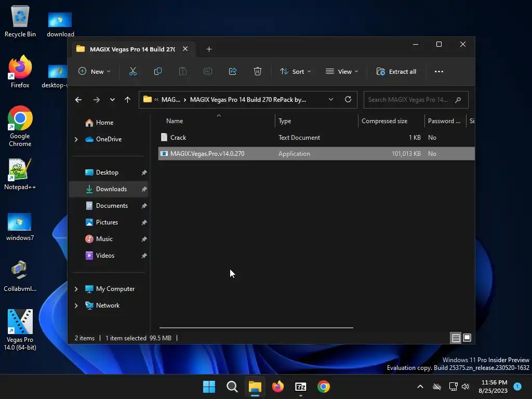Screen dimensions: 532x399
Task: Click the Share icon in toolbar
Action: click(233, 72)
